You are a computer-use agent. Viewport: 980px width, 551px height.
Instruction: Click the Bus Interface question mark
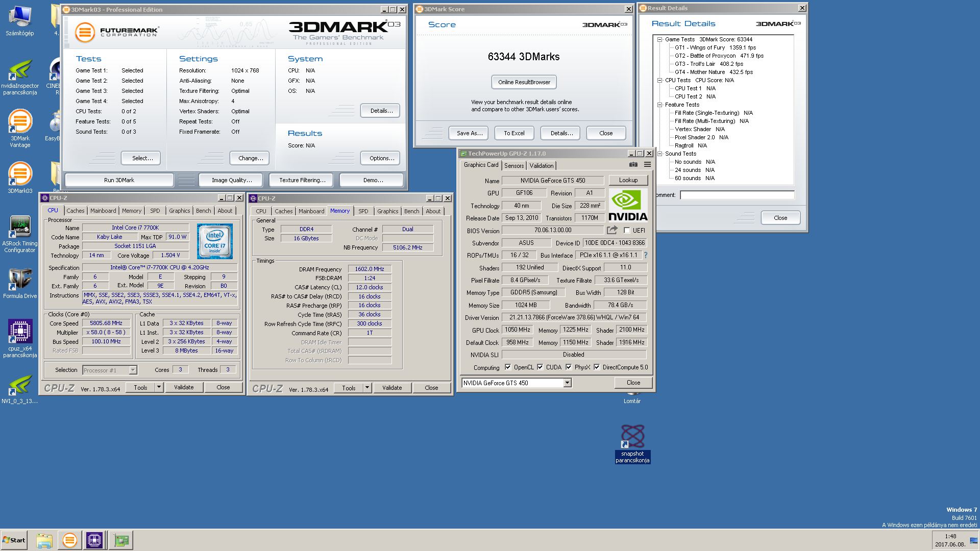[645, 255]
